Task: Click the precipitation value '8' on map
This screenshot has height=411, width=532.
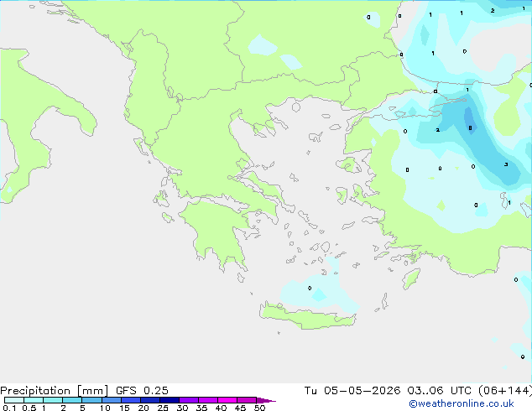Action: pyautogui.click(x=470, y=127)
